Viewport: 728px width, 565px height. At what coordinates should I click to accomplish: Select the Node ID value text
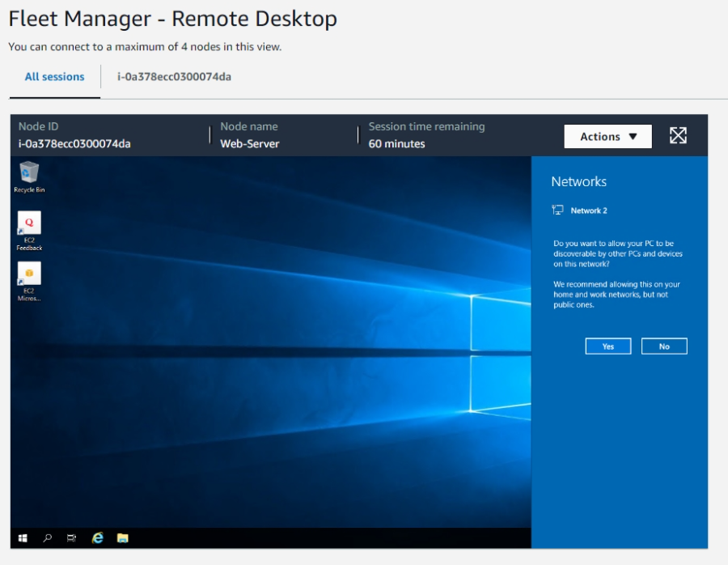[x=74, y=143]
